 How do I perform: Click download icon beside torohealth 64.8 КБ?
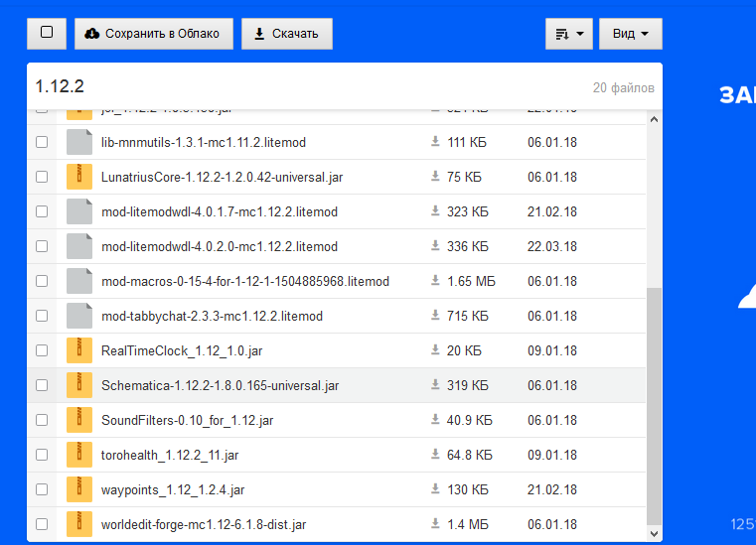435,455
